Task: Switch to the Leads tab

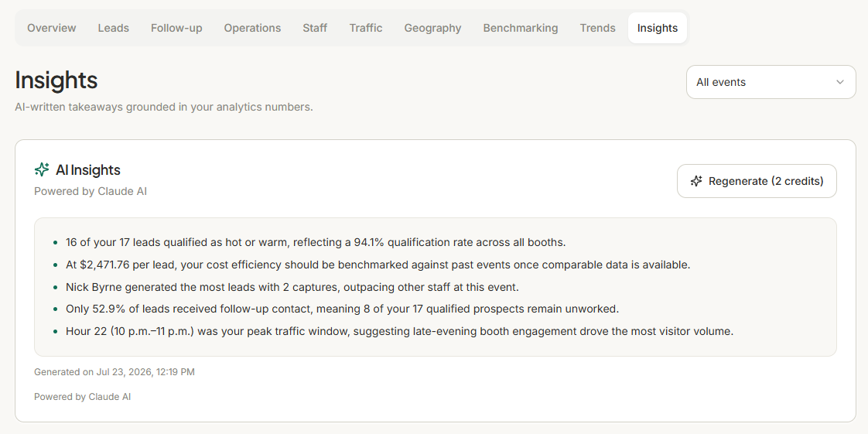Action: pos(114,28)
